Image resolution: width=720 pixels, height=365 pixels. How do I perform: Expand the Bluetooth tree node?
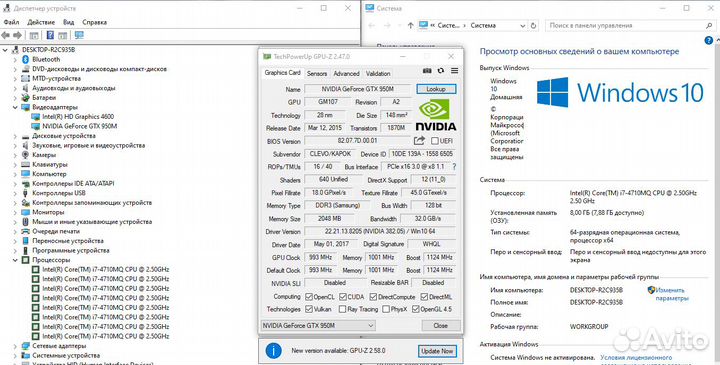click(x=15, y=59)
